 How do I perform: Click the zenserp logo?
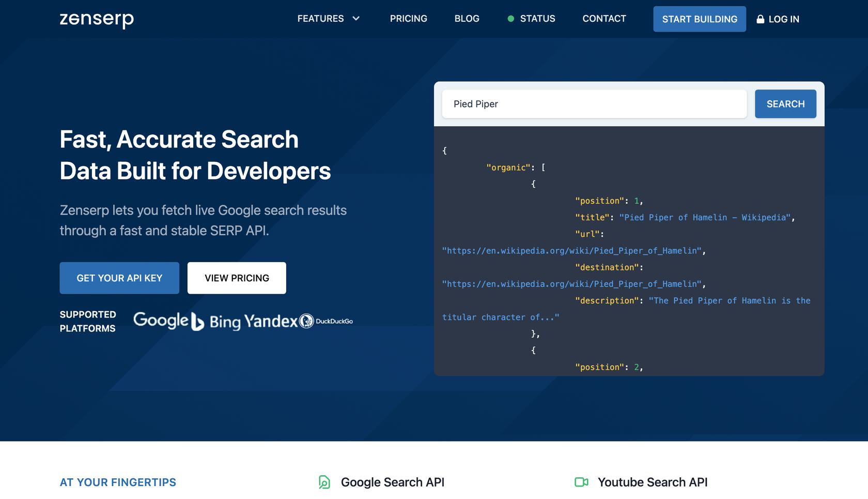pos(97,20)
